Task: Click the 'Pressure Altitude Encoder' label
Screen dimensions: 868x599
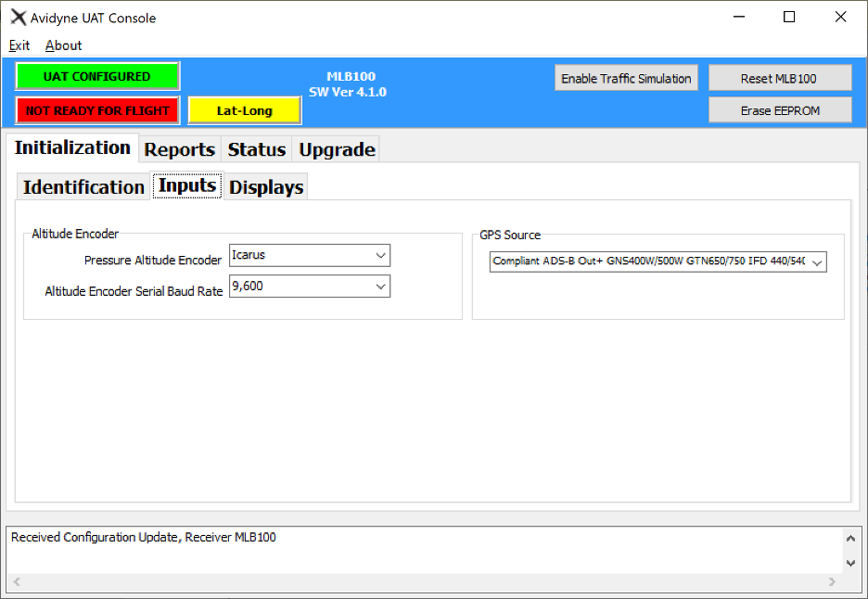Action: click(153, 261)
